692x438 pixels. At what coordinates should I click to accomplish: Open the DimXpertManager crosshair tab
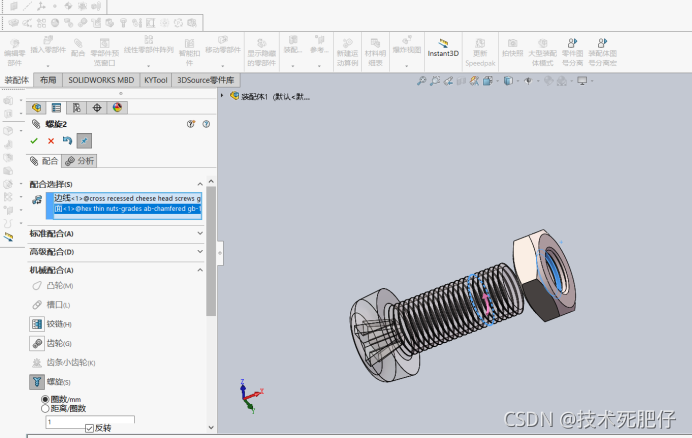point(97,107)
